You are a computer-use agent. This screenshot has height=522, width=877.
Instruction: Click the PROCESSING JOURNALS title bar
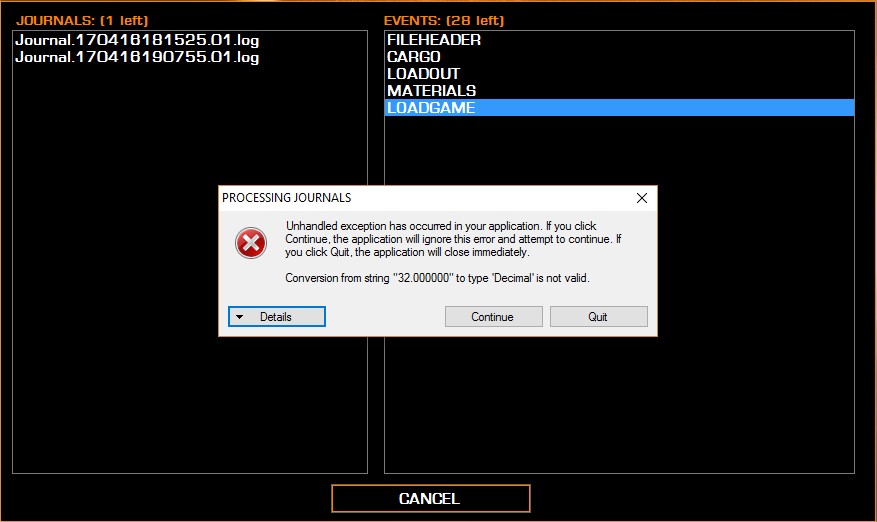(x=425, y=198)
